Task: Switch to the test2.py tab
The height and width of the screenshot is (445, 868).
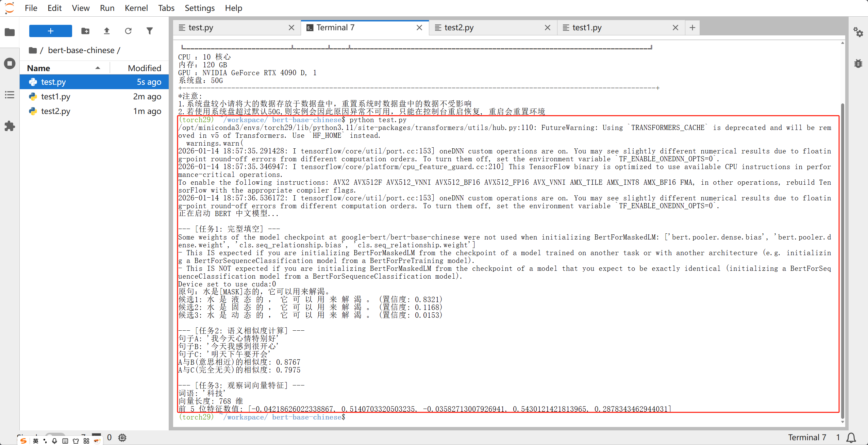Action: pos(459,28)
